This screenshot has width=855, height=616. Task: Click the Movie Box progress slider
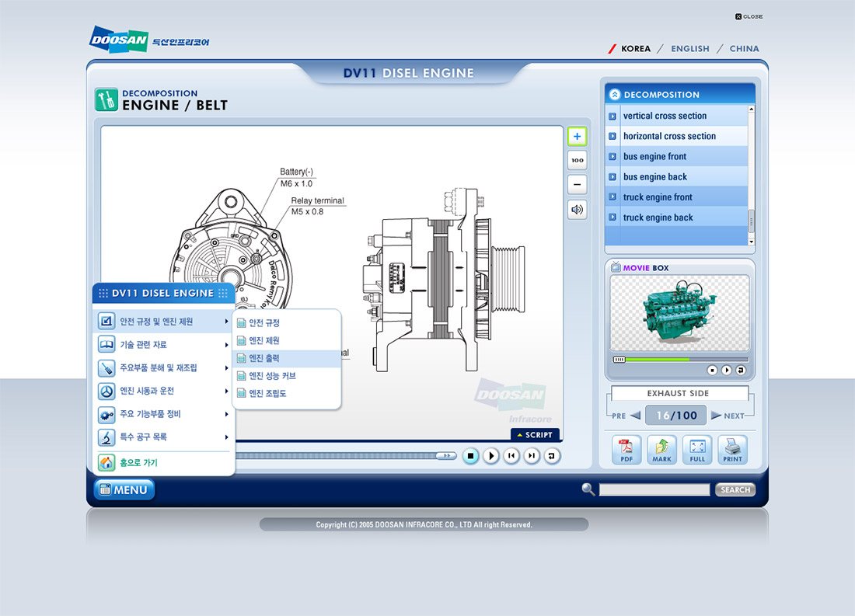pyautogui.click(x=681, y=360)
